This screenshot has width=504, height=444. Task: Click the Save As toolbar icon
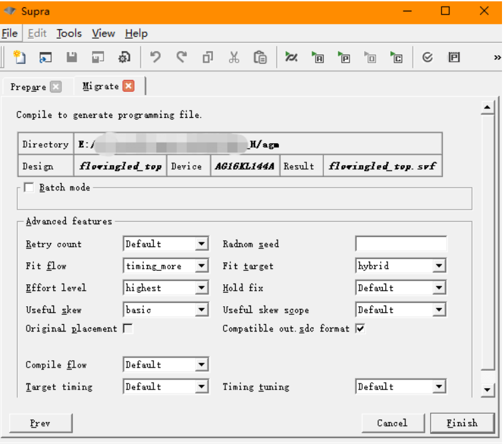click(x=98, y=57)
